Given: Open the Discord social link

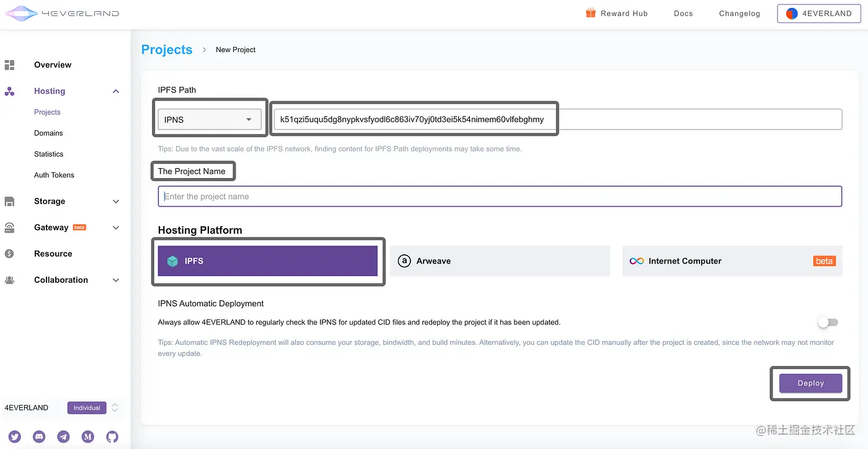Looking at the screenshot, I should (x=39, y=437).
